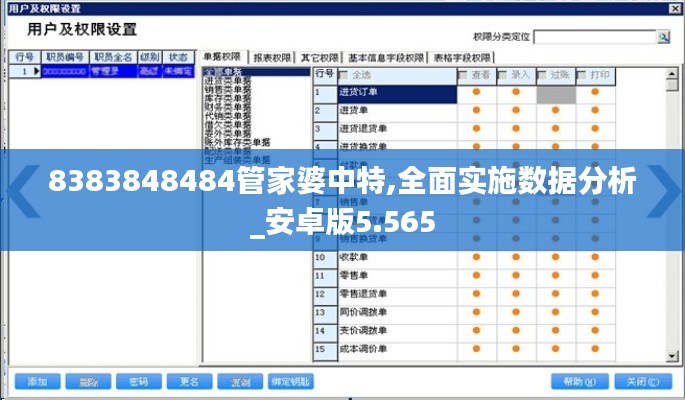Click the 帮助(H) button
685x400 pixels.
[x=579, y=382]
